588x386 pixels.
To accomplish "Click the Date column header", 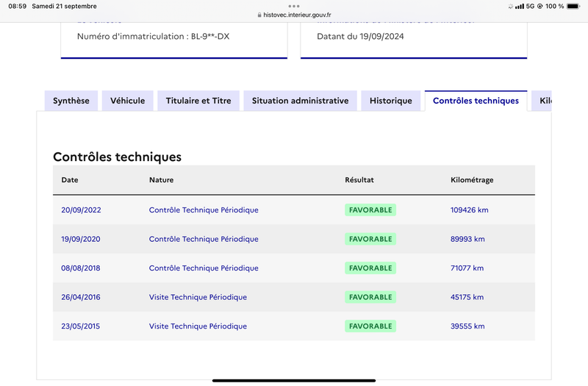I will tap(70, 179).
